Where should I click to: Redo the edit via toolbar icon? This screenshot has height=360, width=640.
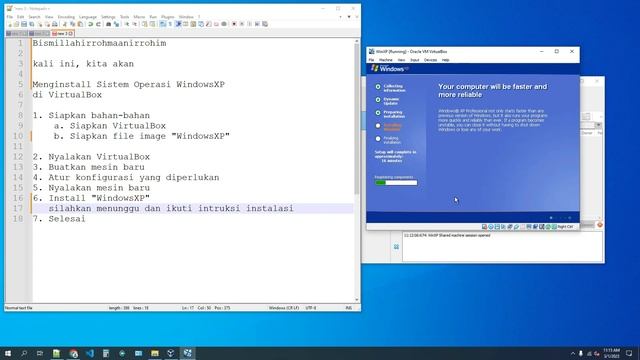[x=98, y=24]
